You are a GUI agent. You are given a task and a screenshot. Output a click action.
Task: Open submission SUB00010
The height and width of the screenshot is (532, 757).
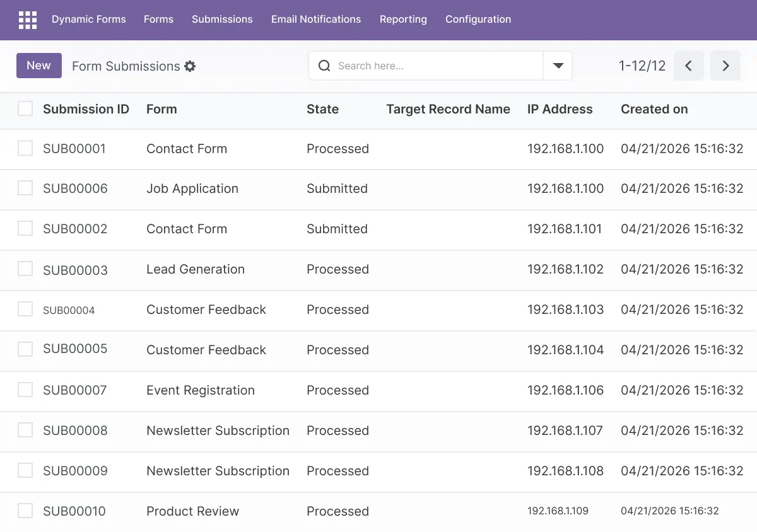[x=74, y=511]
